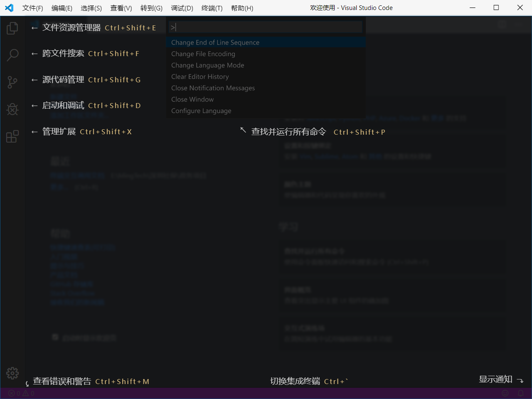Click the 跨文件搜索 Ctrl+Shift+F label
The height and width of the screenshot is (399, 532).
[91, 54]
